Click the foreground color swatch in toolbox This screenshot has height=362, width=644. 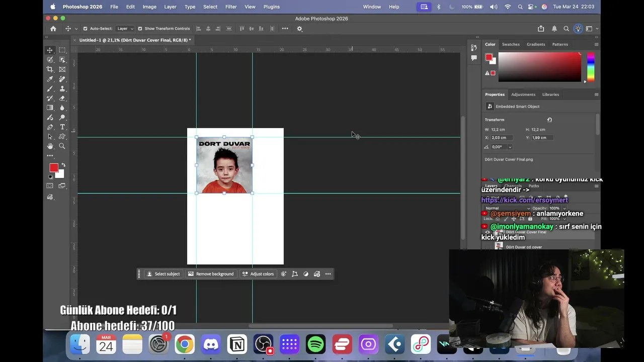(x=53, y=168)
